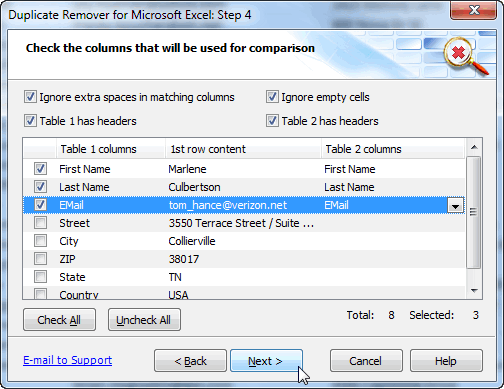The height and width of the screenshot is (389, 504).
Task: Close the Duplicate Remover dialog
Action: click(474, 10)
